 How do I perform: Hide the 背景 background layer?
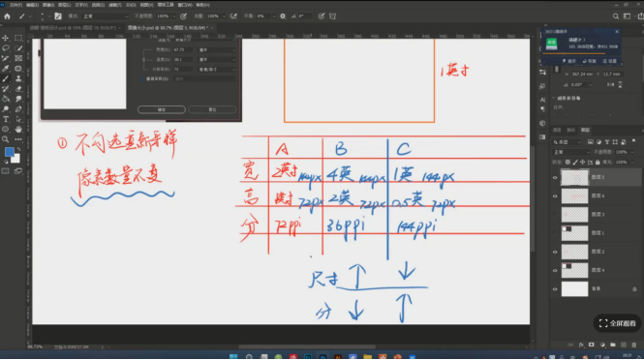[x=555, y=289]
